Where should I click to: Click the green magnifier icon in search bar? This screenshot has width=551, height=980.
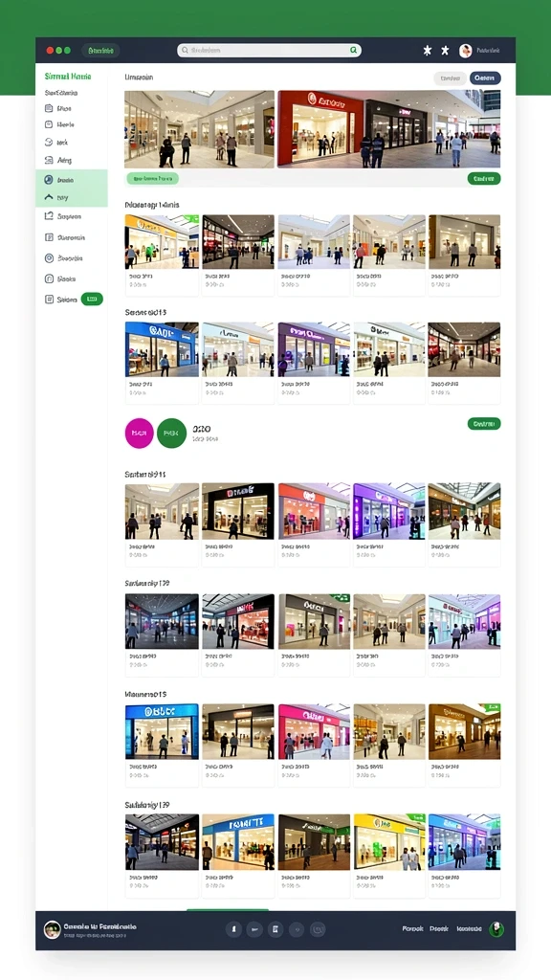(x=353, y=51)
